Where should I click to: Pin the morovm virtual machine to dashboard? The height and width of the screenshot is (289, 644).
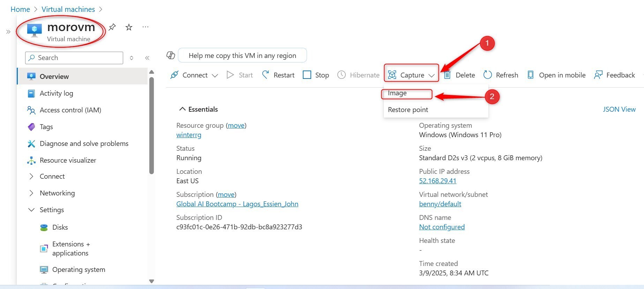tap(112, 27)
